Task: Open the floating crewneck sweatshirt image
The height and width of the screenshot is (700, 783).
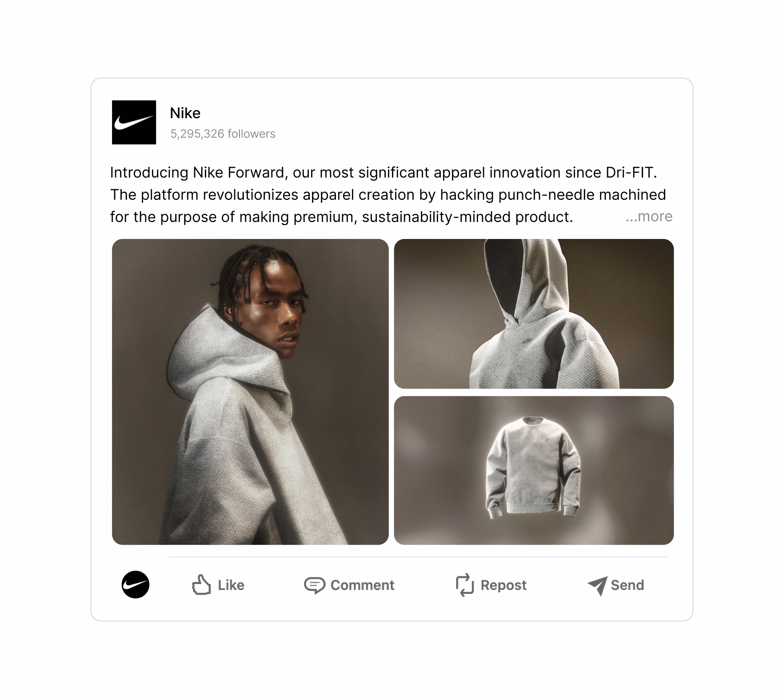Action: [x=534, y=470]
